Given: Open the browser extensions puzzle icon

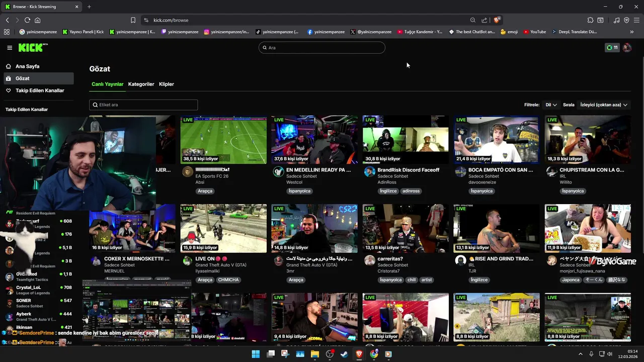Looking at the screenshot, I should pos(590,20).
